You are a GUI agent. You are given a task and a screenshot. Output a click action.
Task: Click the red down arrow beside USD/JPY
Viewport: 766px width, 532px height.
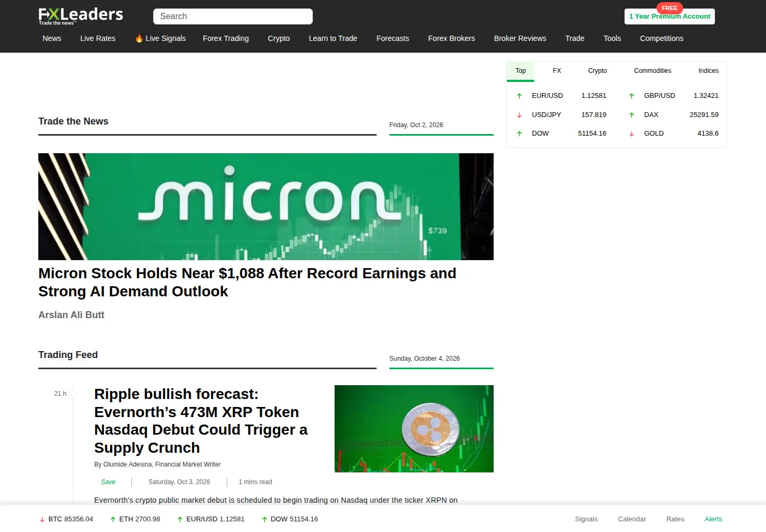coord(520,115)
